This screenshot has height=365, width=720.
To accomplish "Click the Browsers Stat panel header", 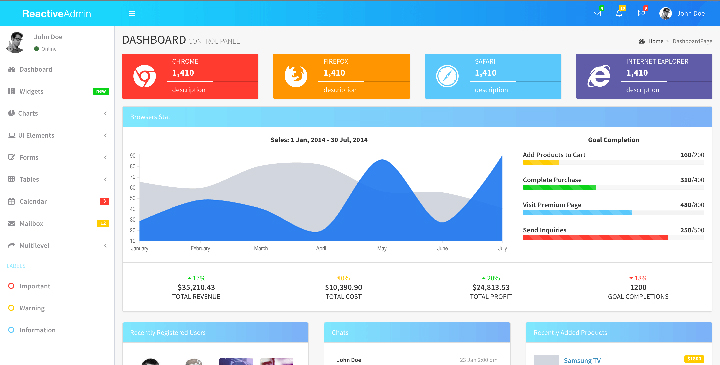I will click(417, 117).
